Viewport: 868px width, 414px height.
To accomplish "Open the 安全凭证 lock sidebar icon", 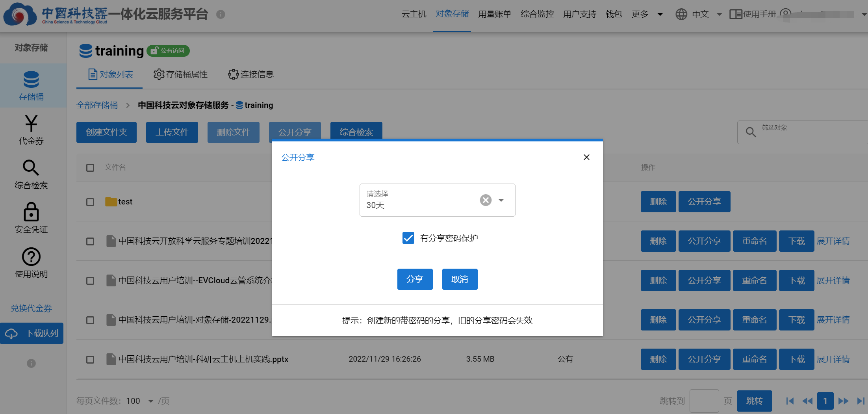I will click(31, 212).
